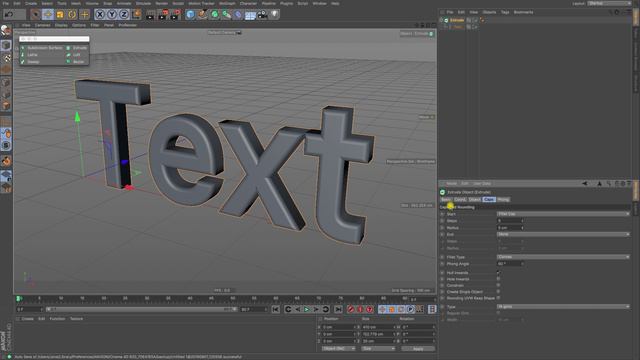Open viewport Cameras menu

(42, 25)
